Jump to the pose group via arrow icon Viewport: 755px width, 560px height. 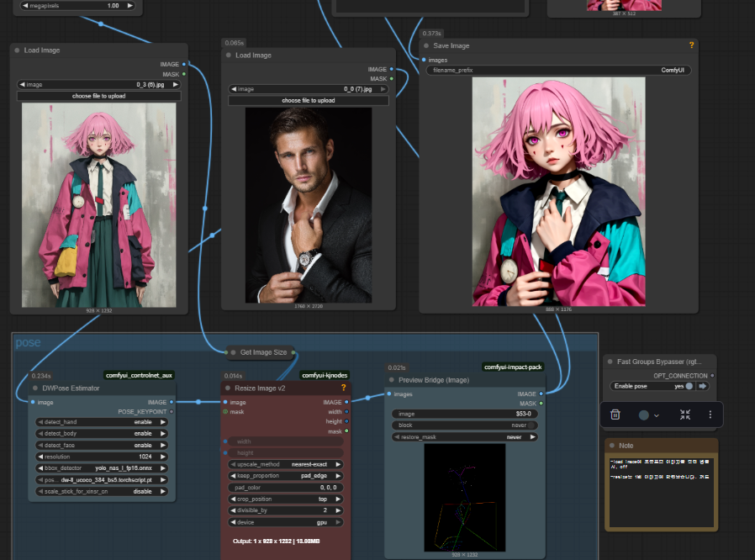(x=703, y=386)
